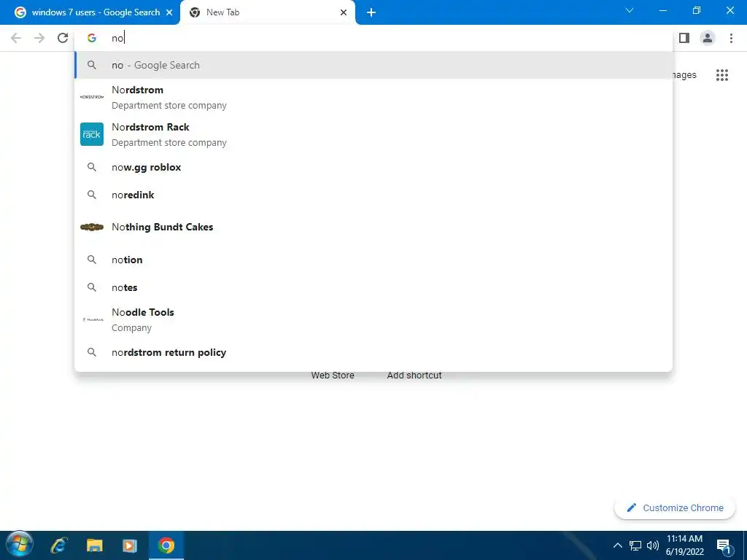Click the Customize Chrome button
Screen dimensions: 747x560
[674, 508]
